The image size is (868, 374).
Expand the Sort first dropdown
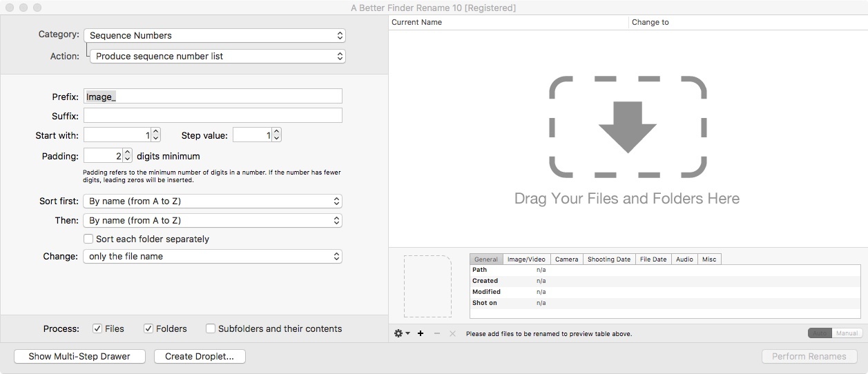[x=213, y=201]
